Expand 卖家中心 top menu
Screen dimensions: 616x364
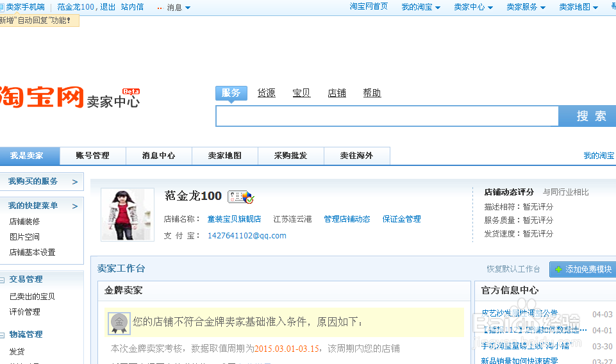click(x=473, y=7)
